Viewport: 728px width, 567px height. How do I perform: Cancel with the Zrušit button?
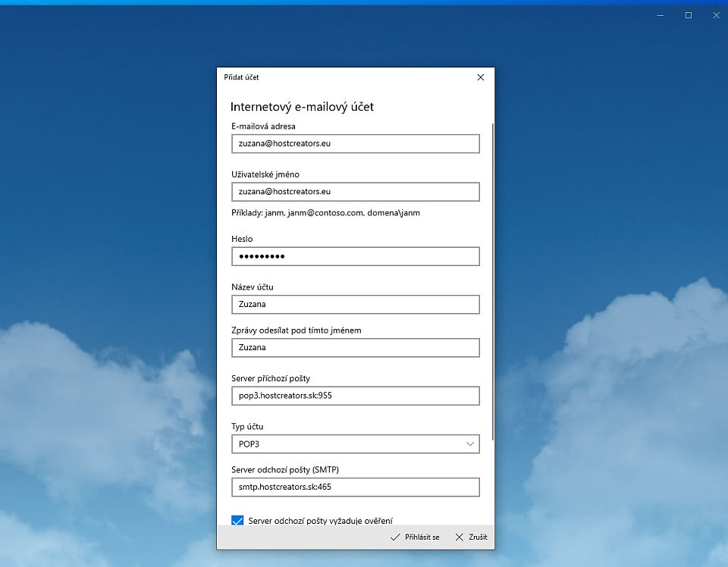[471, 537]
